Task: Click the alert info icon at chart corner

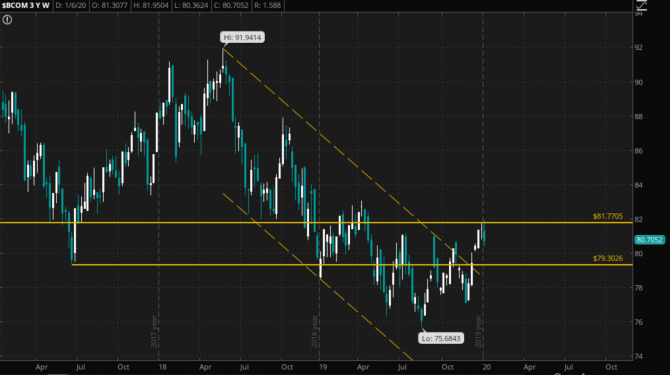Action: pyautogui.click(x=7, y=20)
